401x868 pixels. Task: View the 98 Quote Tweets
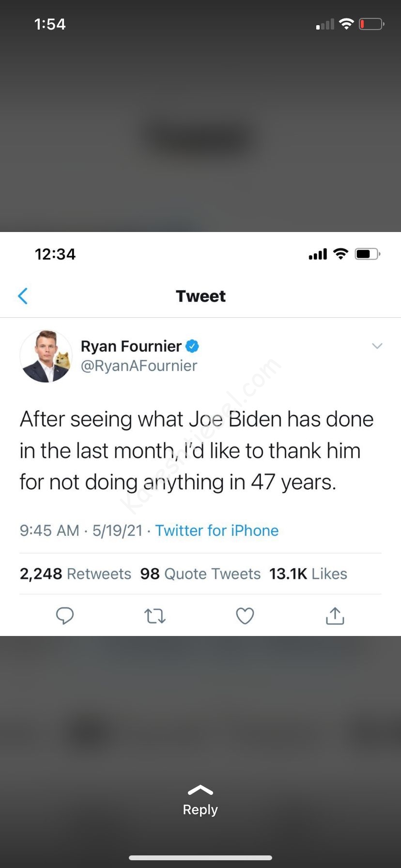[x=200, y=573]
